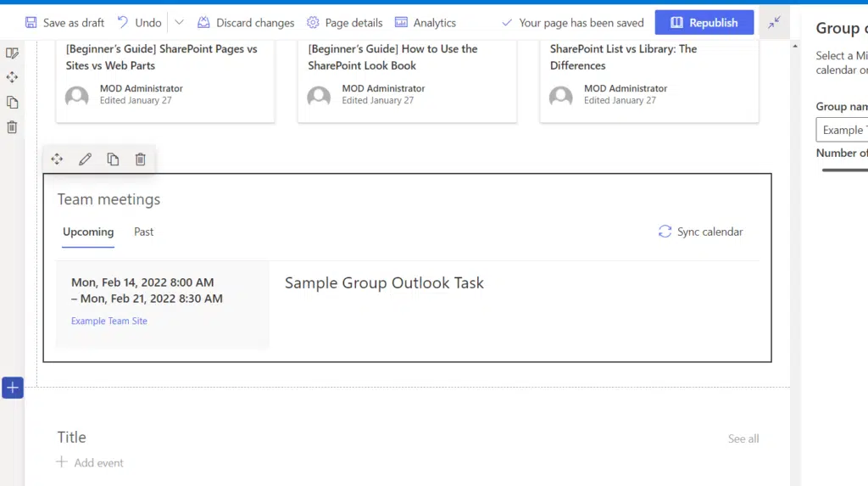Select the Upcoming tab
This screenshot has height=486, width=868.
[88, 232]
